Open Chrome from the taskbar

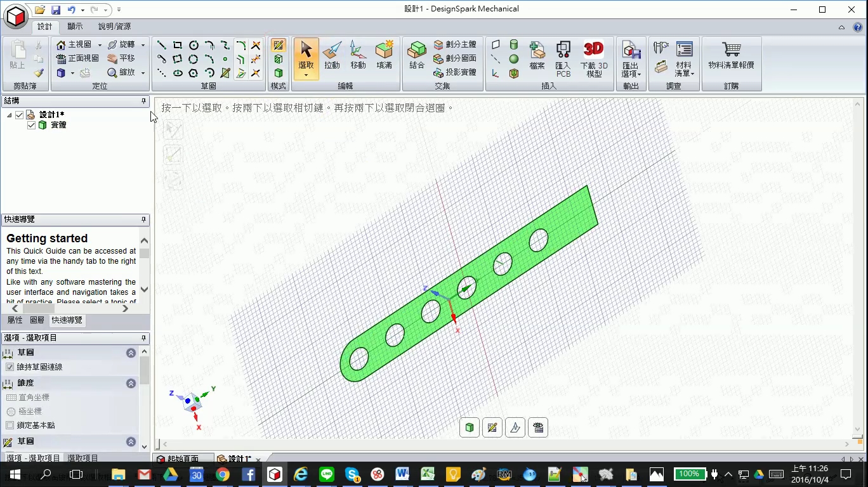coord(222,474)
